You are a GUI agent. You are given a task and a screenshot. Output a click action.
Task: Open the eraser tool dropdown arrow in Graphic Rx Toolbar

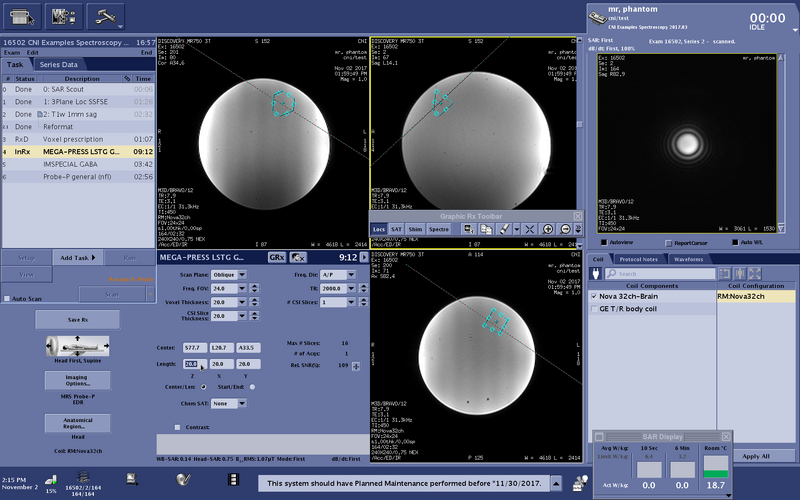(x=516, y=230)
